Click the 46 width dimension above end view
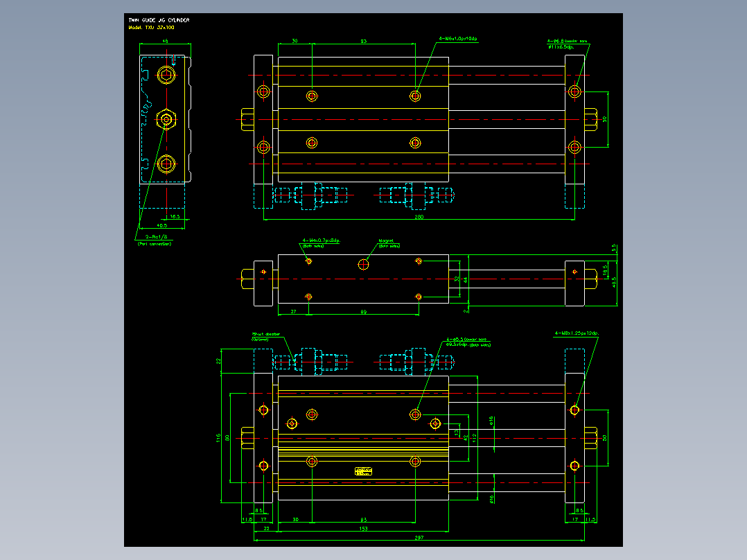 click(x=166, y=41)
